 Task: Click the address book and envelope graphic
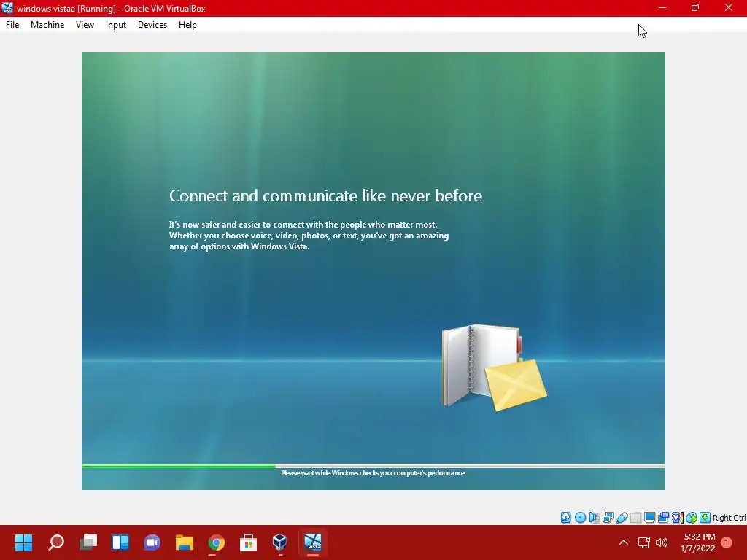click(x=494, y=367)
